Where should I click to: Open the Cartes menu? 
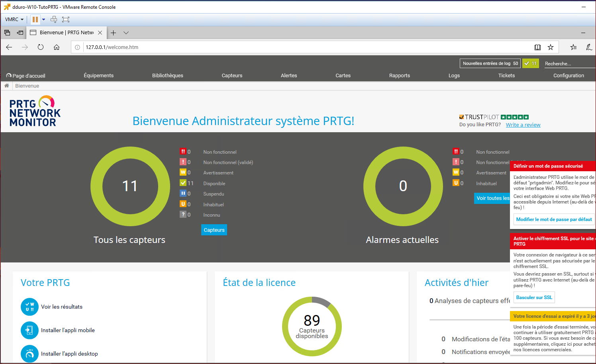pyautogui.click(x=343, y=76)
